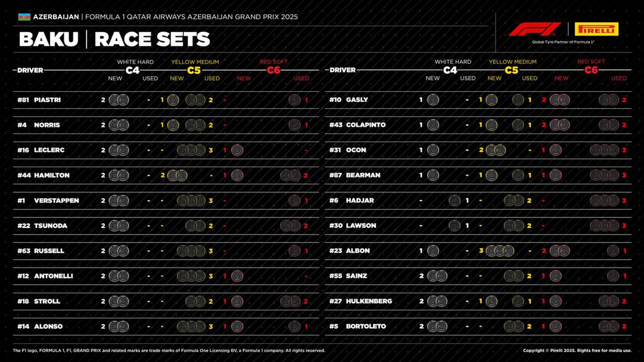Click the yellow Pirelli logo
644x362 pixels.
(596, 29)
